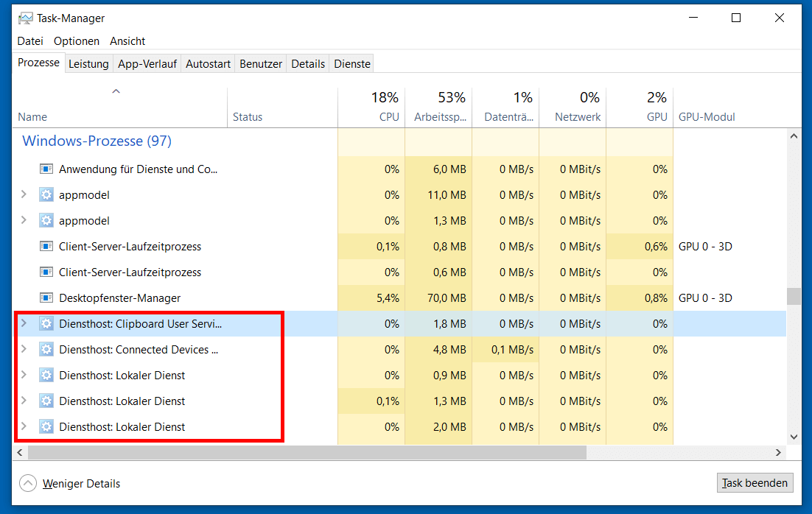Sort by Arbeitsspeicher column header
This screenshot has height=514, width=812.
[438, 108]
